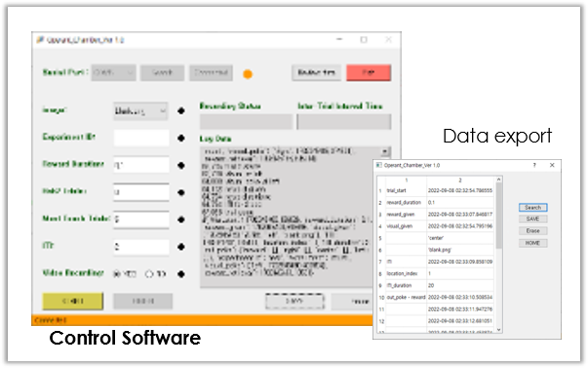Select YES for Video Recording
Image resolution: width=588 pixels, height=368 pixels.
[x=117, y=273]
